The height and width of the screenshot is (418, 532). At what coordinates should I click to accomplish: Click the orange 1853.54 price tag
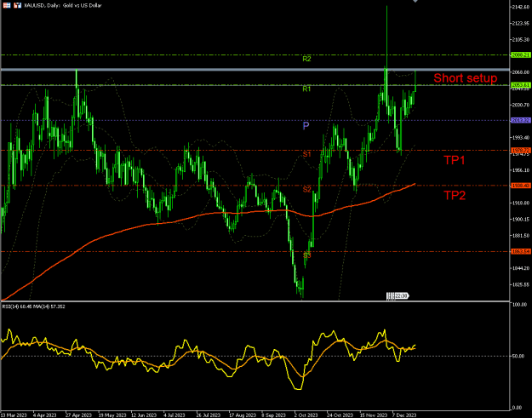tap(521, 251)
